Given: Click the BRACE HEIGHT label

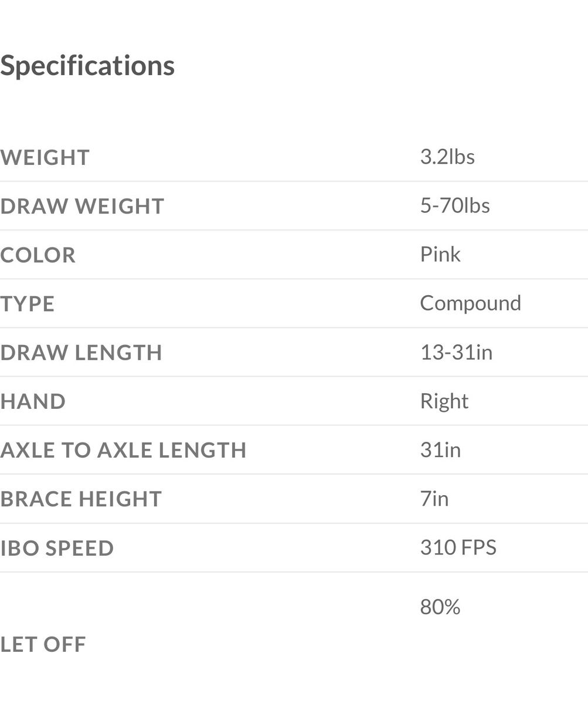Looking at the screenshot, I should pyautogui.click(x=81, y=499).
